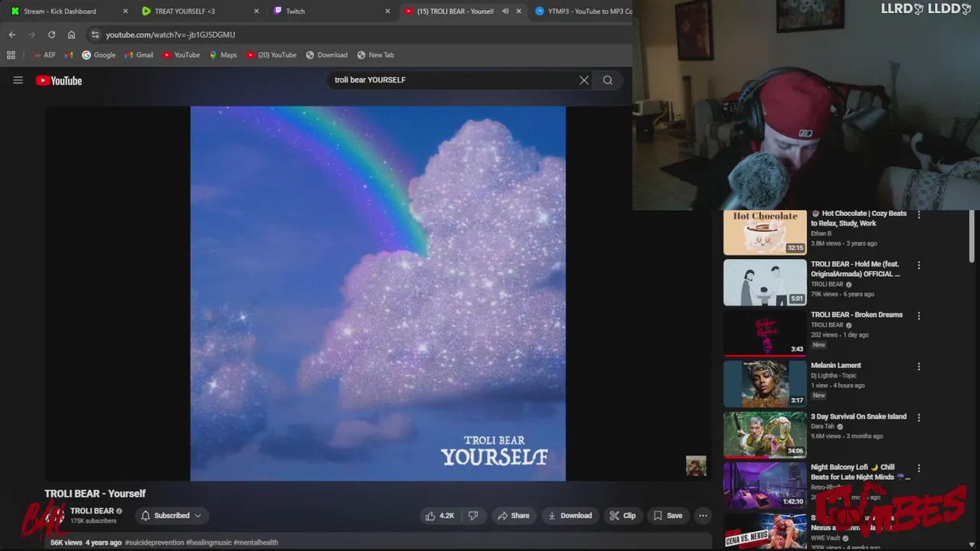This screenshot has width=980, height=551.
Task: Open the AEP bookmark
Action: point(44,55)
